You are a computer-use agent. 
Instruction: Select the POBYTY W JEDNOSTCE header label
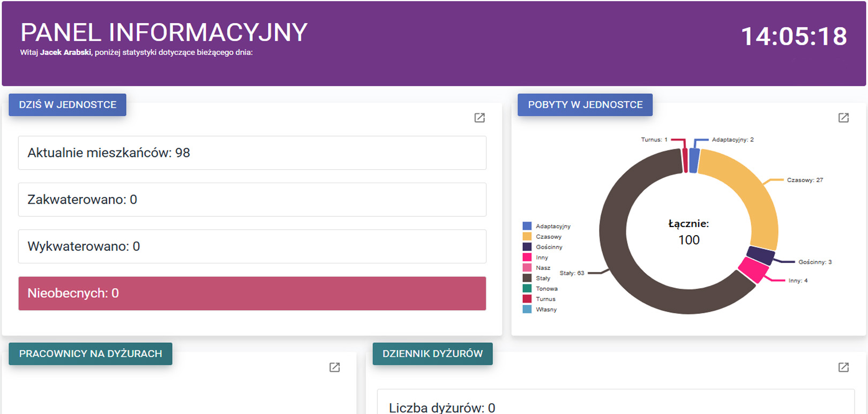tap(585, 105)
